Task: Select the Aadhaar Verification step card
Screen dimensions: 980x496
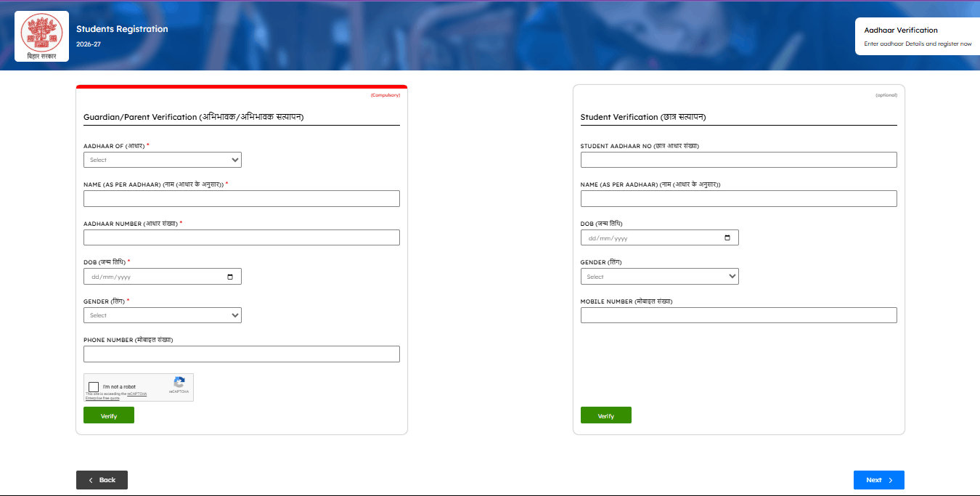Action: click(918, 37)
